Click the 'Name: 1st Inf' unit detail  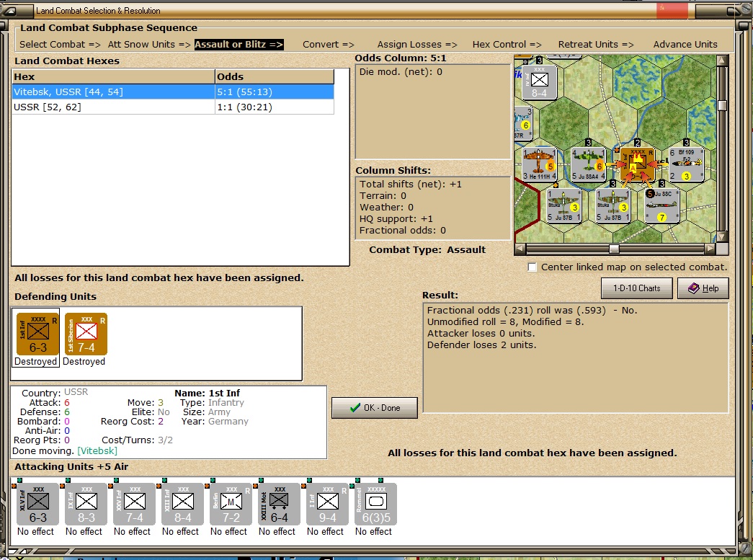tap(207, 393)
